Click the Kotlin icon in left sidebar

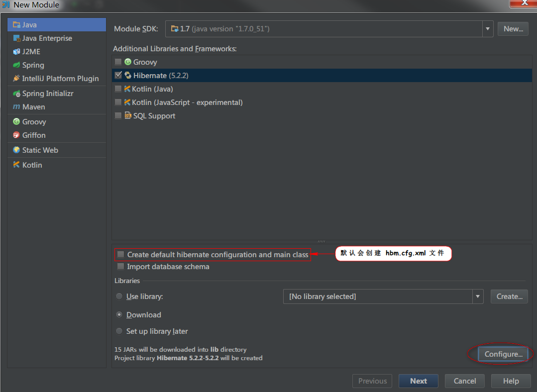coord(16,165)
